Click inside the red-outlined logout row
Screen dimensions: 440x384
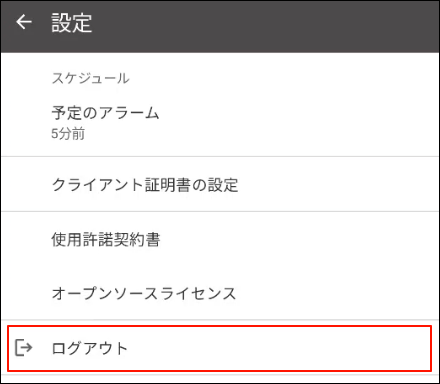(x=220, y=348)
